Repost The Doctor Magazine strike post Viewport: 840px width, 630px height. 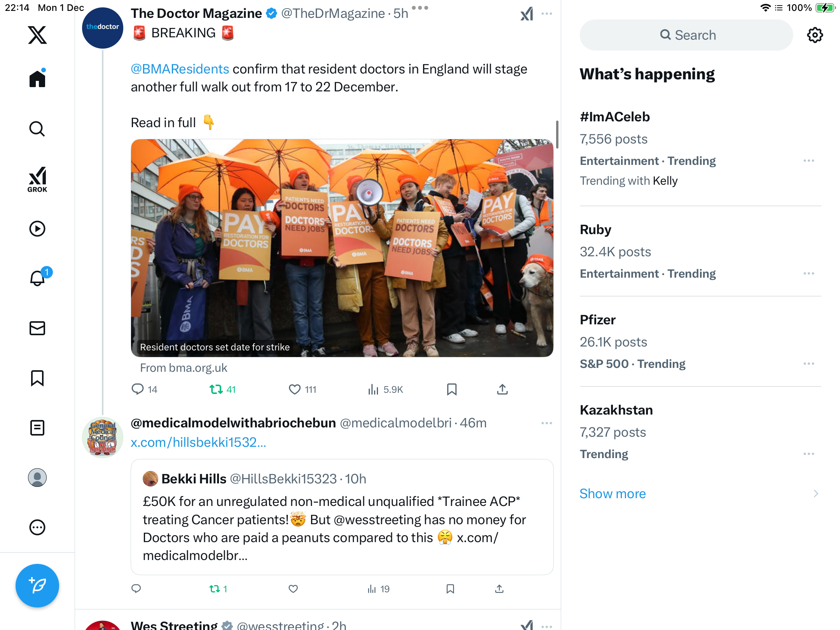pos(216,389)
